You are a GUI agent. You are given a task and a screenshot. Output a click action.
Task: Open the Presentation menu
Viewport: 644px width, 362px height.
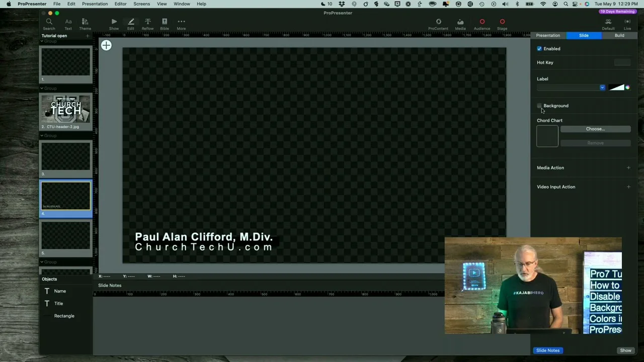(95, 4)
